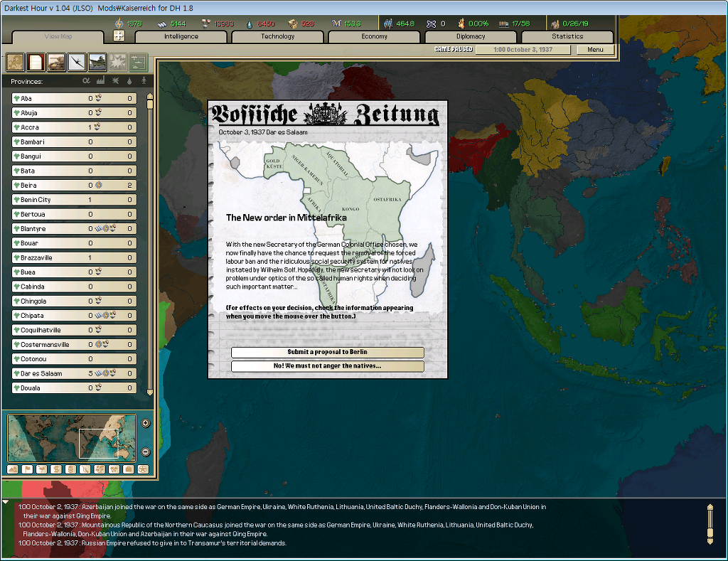728x561 pixels.
Task: Select the Dar es Salaam province row
Action: click(74, 373)
